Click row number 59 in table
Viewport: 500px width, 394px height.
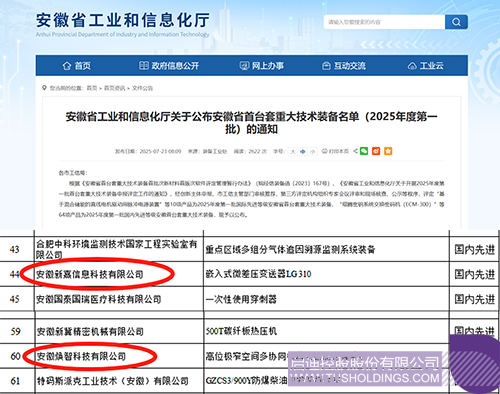[15, 331]
